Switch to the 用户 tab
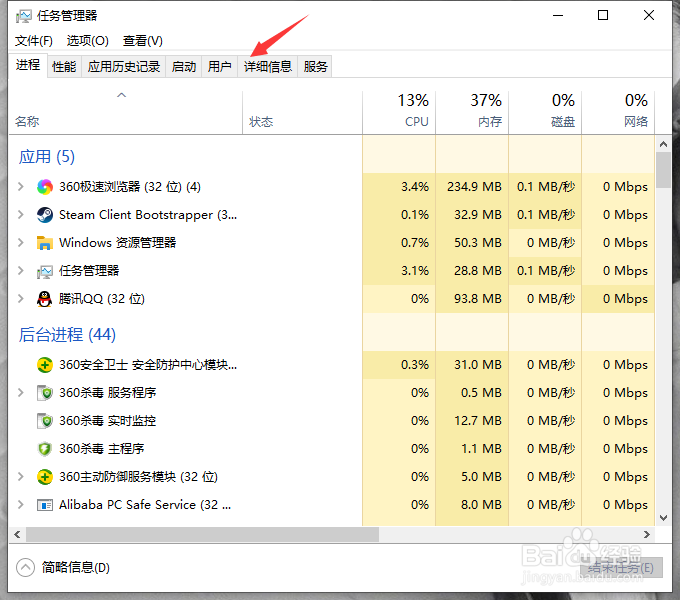 coord(219,67)
